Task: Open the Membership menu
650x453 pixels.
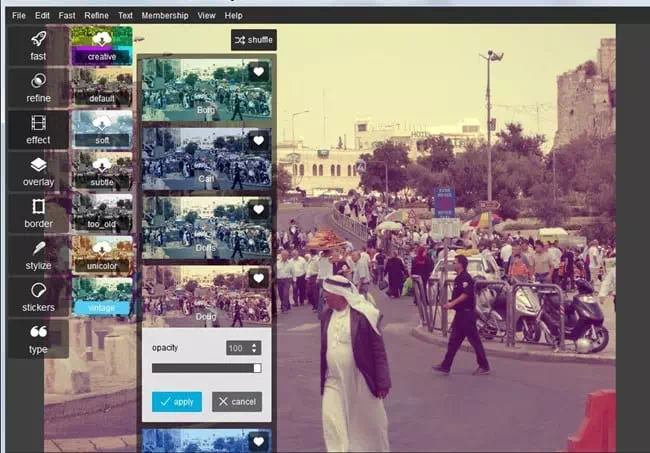Action: pyautogui.click(x=165, y=16)
